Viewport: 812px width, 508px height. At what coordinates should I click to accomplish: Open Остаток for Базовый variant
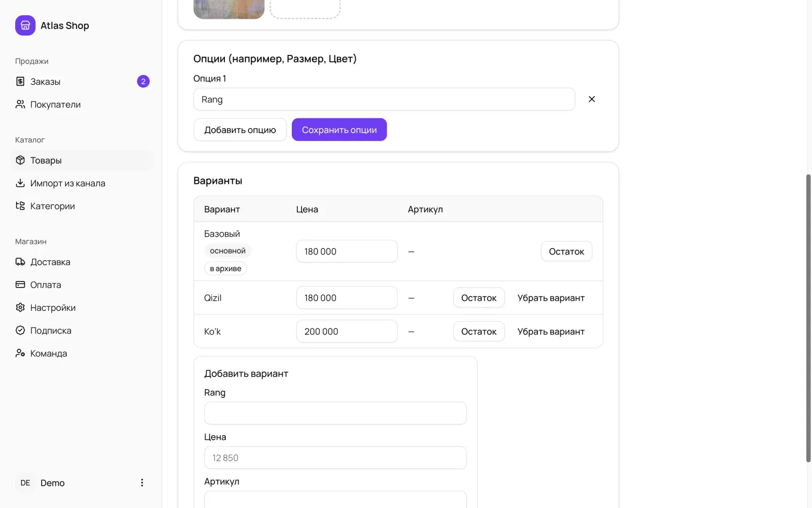[x=566, y=251]
